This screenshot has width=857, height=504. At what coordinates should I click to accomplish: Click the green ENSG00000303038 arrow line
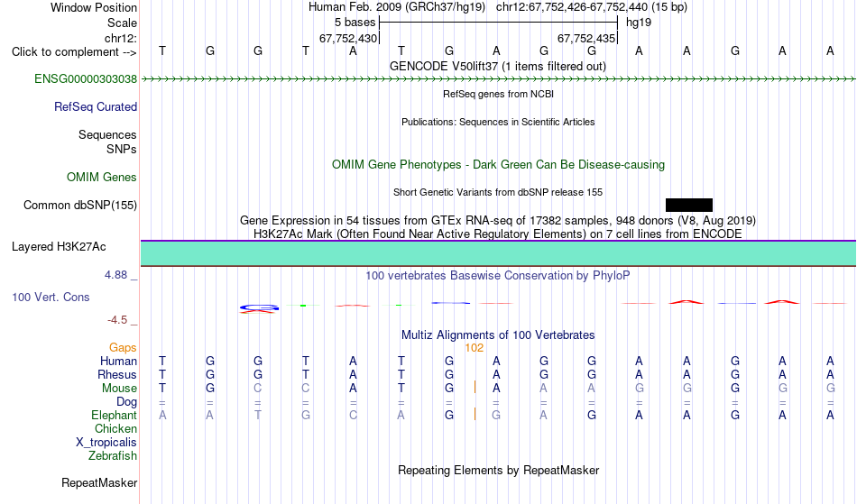pos(499,79)
